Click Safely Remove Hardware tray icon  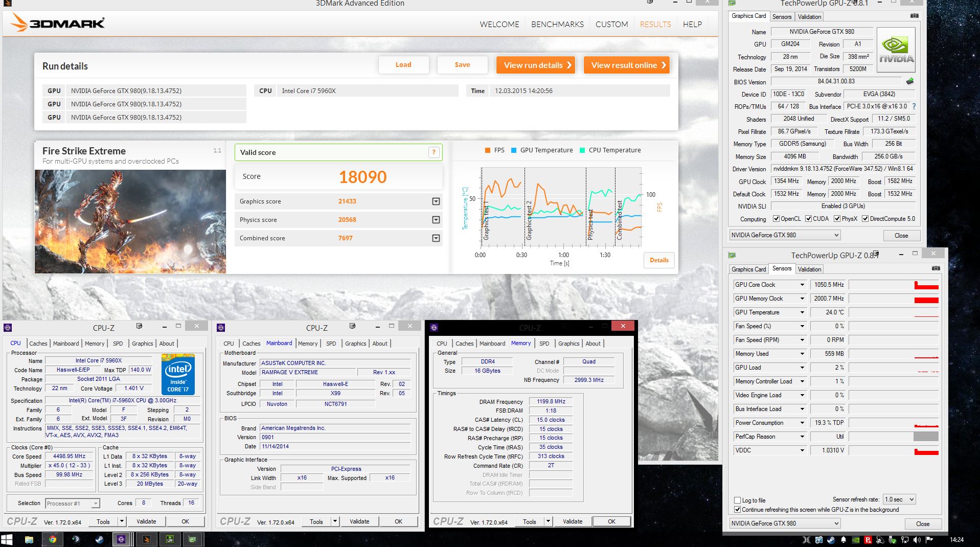click(x=893, y=540)
